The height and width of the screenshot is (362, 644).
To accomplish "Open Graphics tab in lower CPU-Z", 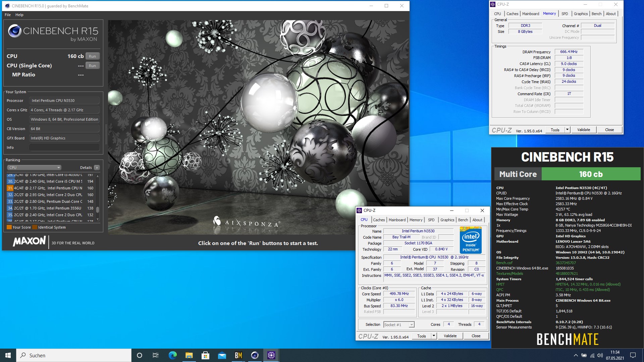I will click(447, 220).
